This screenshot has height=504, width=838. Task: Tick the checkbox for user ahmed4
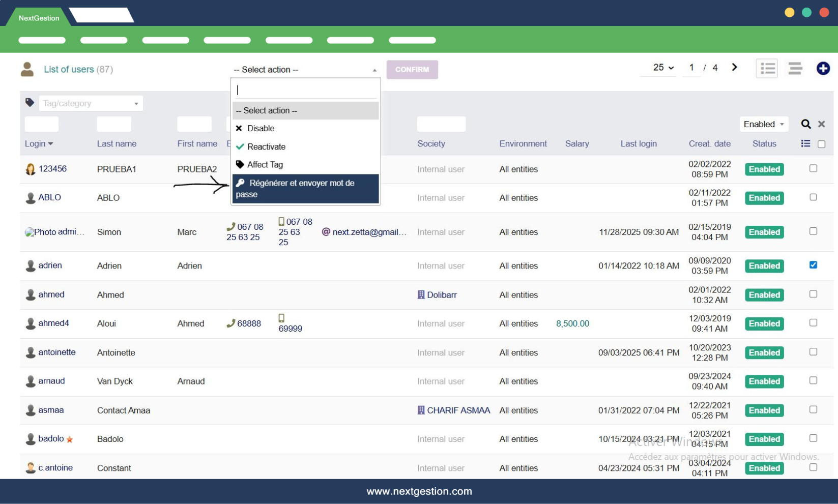point(813,323)
